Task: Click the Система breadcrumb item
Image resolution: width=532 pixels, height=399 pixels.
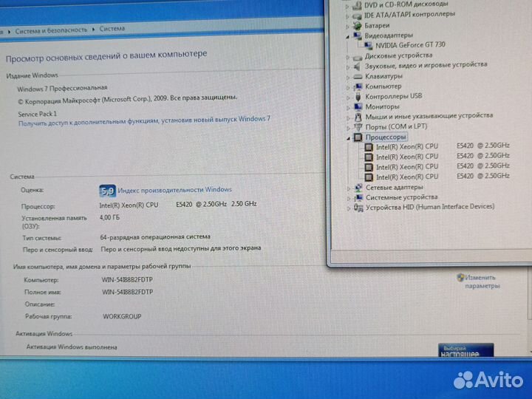Action: (112, 29)
